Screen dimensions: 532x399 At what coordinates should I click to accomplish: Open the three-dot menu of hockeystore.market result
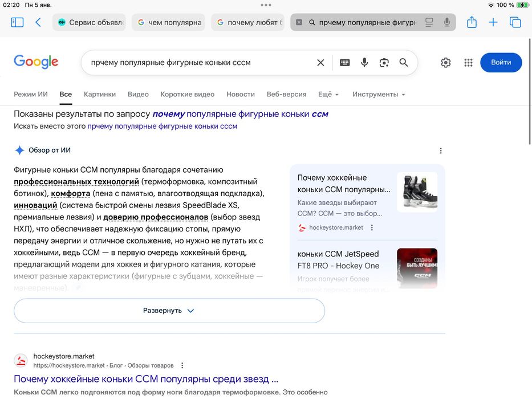point(182,365)
